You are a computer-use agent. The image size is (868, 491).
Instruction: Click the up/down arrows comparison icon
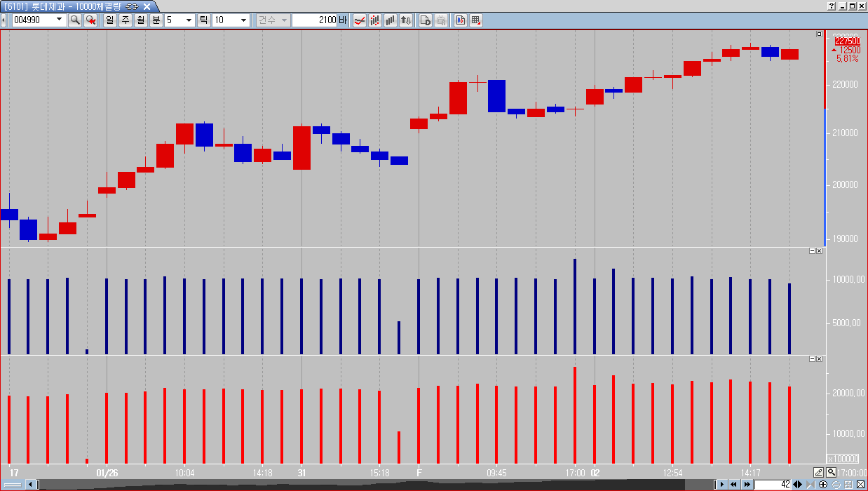406,20
